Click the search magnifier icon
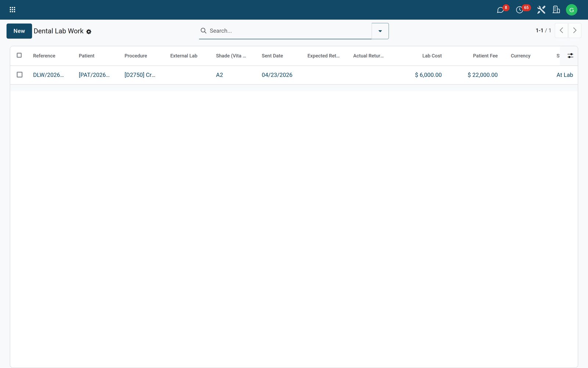Screen dimensions: 588x368 (203, 31)
